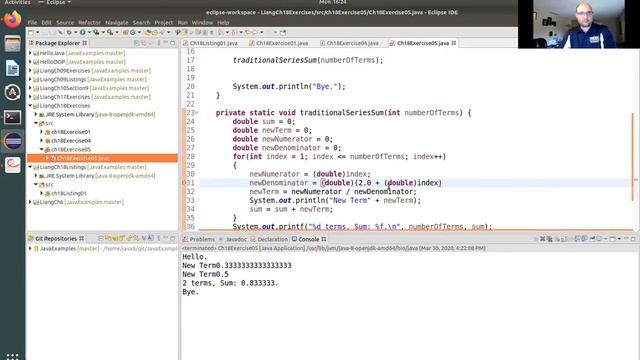This screenshot has height=360, width=640.
Task: Open Firefox from the Ubuntu dock
Action: 12,19
